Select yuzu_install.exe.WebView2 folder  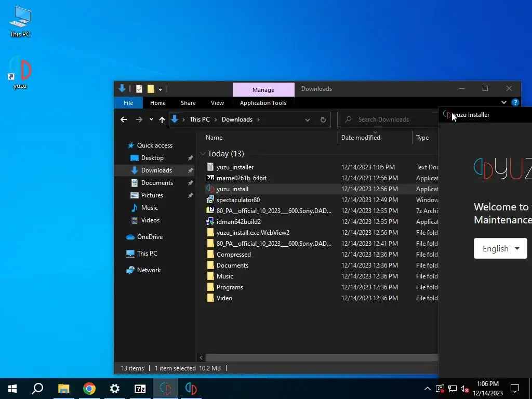[253, 232]
